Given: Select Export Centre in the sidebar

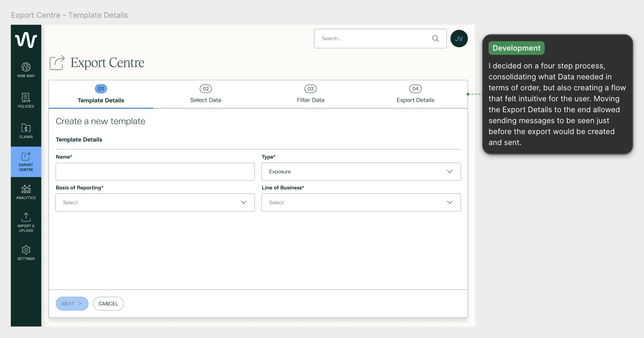Looking at the screenshot, I should coord(26,162).
